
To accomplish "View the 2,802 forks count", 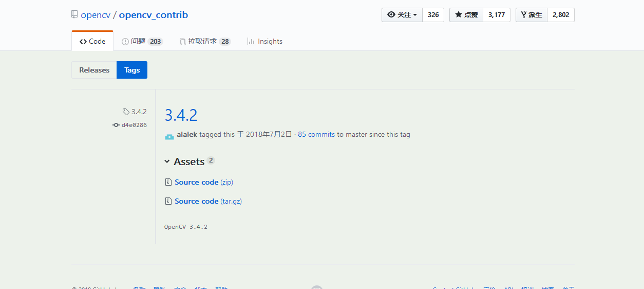I will click(x=561, y=15).
